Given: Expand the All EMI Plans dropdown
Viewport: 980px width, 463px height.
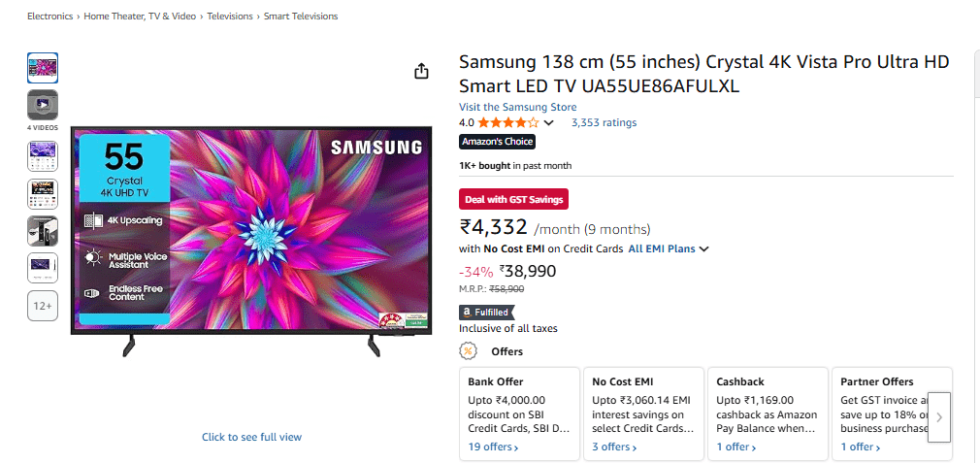Looking at the screenshot, I should (x=669, y=248).
